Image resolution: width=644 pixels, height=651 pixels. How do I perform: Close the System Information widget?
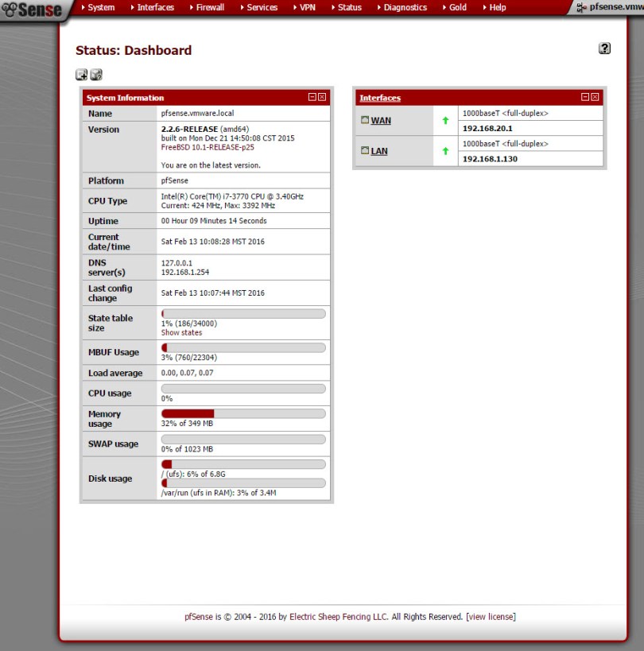click(322, 97)
